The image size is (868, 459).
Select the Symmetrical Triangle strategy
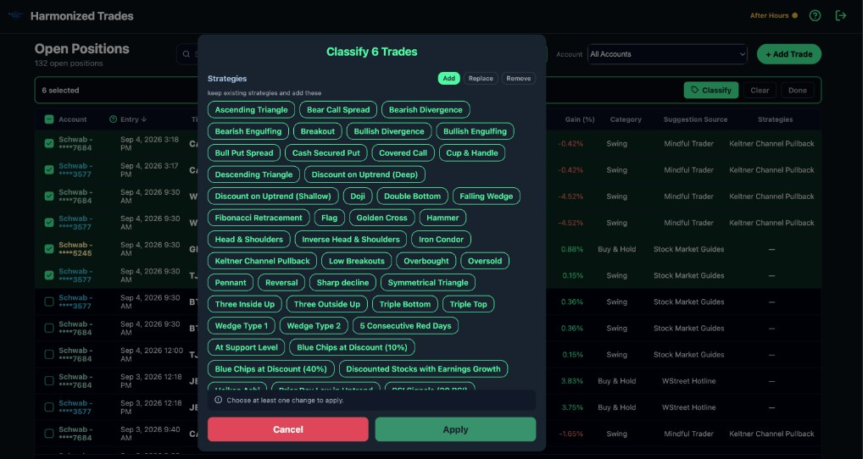tap(428, 282)
